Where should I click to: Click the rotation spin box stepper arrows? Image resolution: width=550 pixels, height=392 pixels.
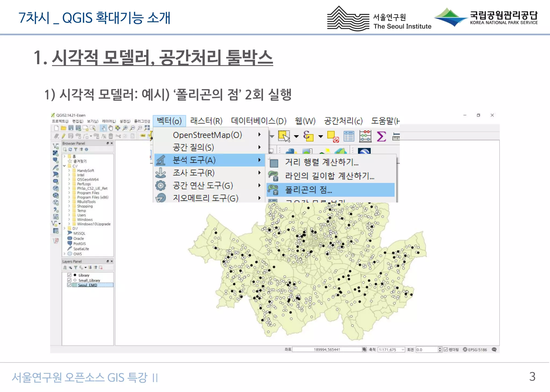coord(440,350)
